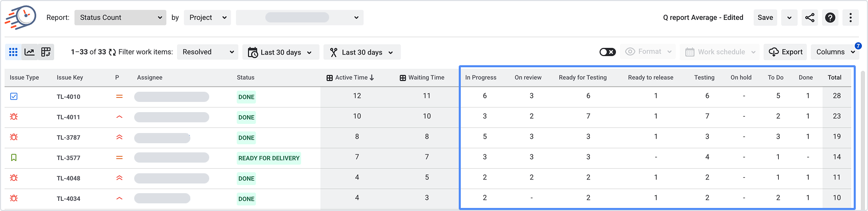Viewport: 868px width, 211px height.
Task: Click the bug icon for TL-4048
Action: [x=14, y=178]
